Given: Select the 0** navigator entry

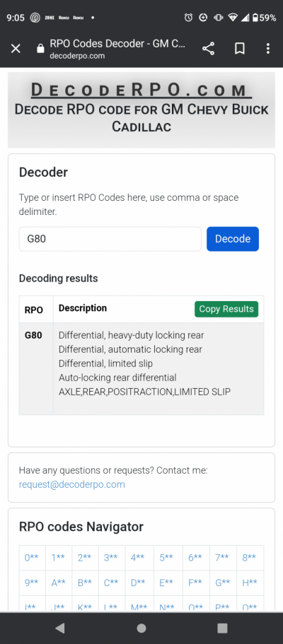Looking at the screenshot, I should pos(32,557).
